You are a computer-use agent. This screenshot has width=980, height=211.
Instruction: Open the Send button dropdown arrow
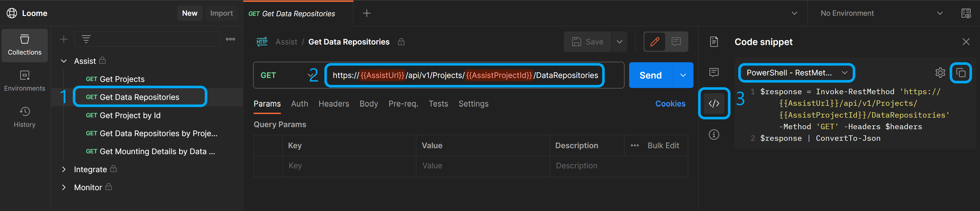pos(683,75)
